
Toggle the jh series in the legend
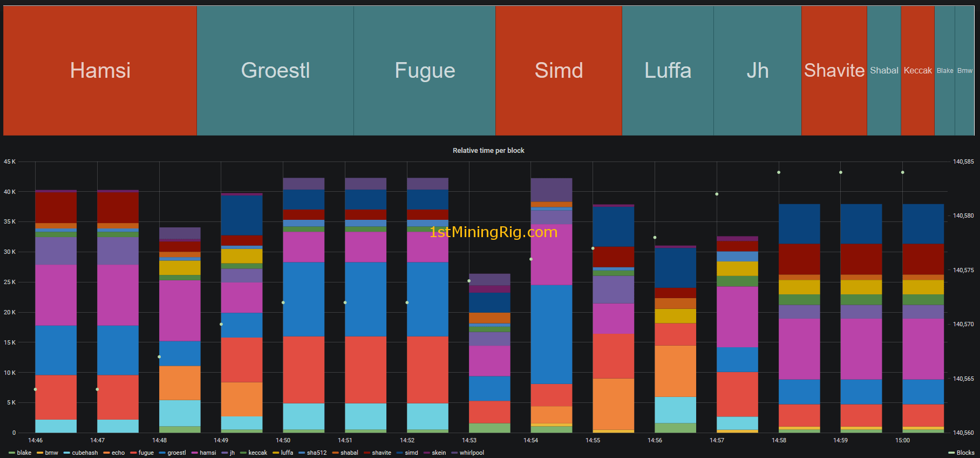[228, 453]
